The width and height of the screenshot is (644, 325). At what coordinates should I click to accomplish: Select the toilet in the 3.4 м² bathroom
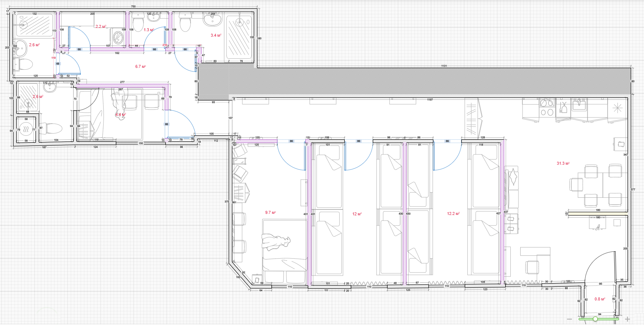(185, 23)
